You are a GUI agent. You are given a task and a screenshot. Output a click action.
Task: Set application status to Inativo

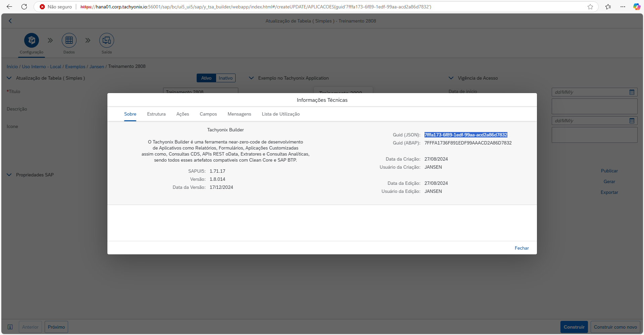click(226, 78)
